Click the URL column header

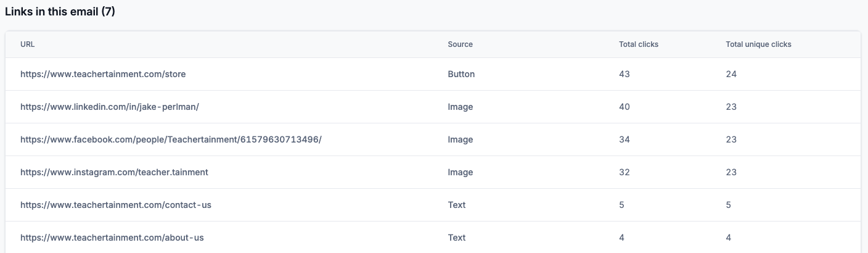coord(27,44)
